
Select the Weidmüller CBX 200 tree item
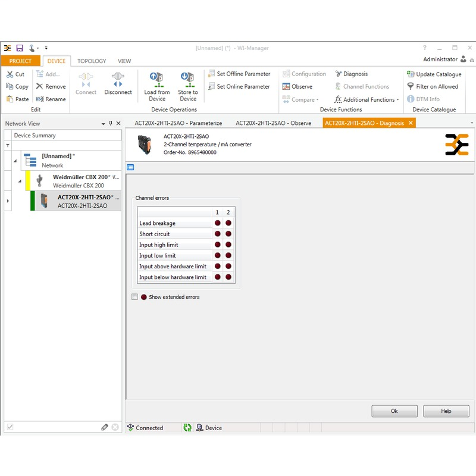tap(73, 181)
